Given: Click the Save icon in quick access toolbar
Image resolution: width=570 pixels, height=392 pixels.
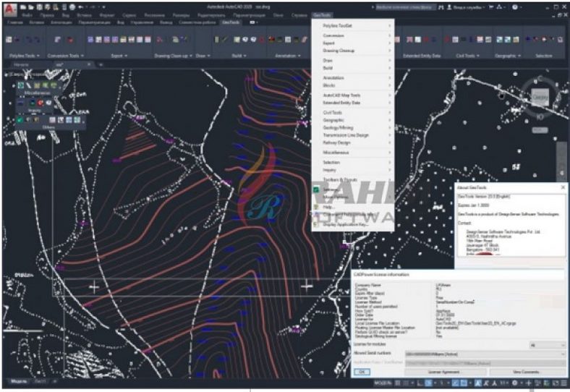Looking at the screenshot, I should pos(39,7).
